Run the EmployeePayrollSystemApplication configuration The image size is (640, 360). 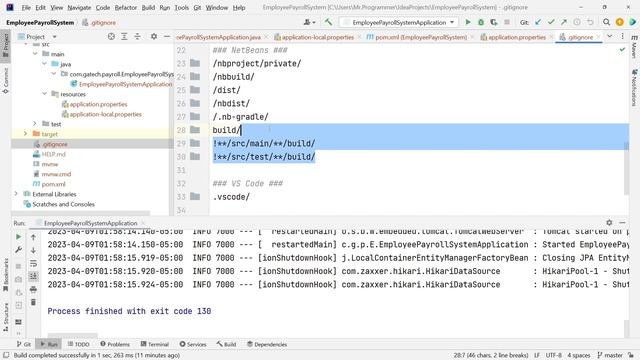468,22
